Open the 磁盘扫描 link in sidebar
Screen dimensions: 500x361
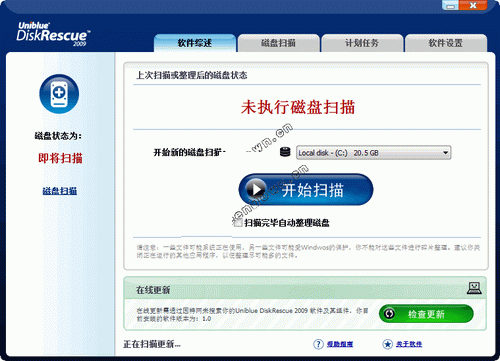pos(60,191)
